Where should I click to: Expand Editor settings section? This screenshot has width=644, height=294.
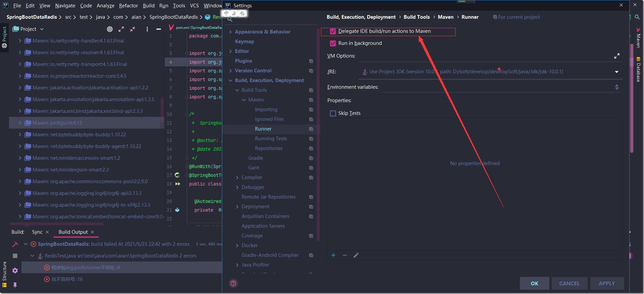(230, 51)
